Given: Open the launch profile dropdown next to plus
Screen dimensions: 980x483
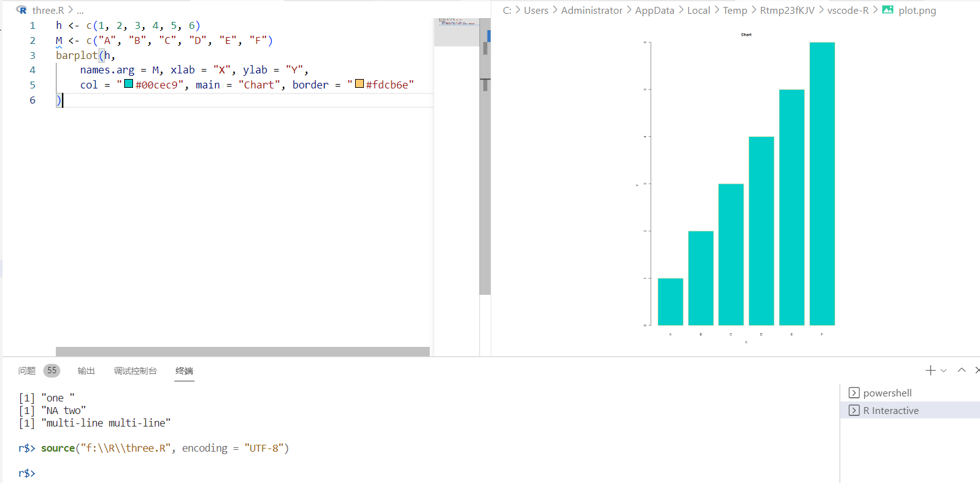Looking at the screenshot, I should click(x=944, y=371).
